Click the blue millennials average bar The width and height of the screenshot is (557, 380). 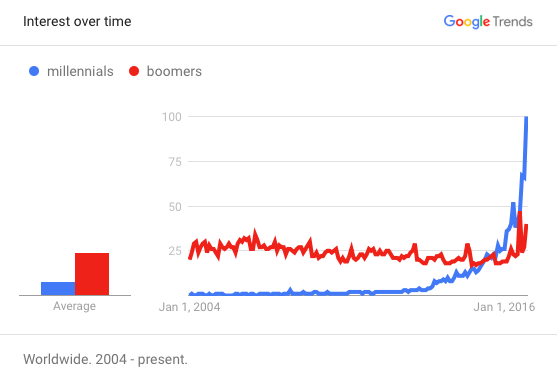pyautogui.click(x=58, y=288)
